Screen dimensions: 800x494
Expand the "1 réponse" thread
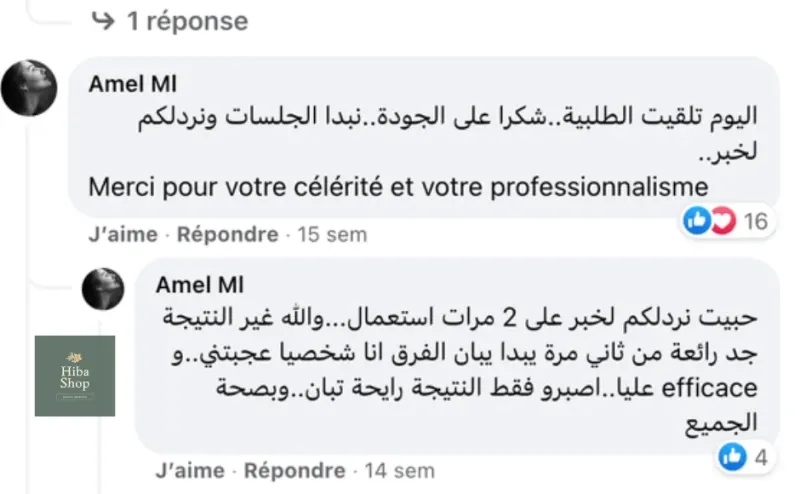pyautogui.click(x=186, y=20)
